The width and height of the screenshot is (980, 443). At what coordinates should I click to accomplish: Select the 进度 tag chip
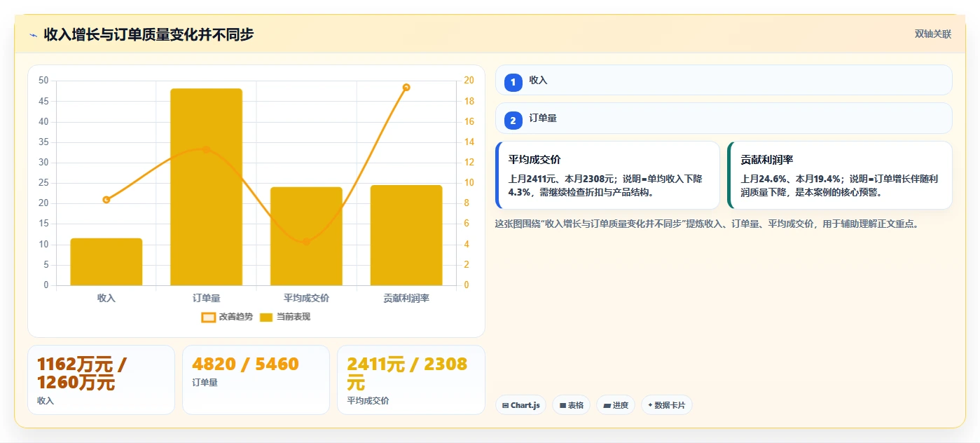click(616, 405)
